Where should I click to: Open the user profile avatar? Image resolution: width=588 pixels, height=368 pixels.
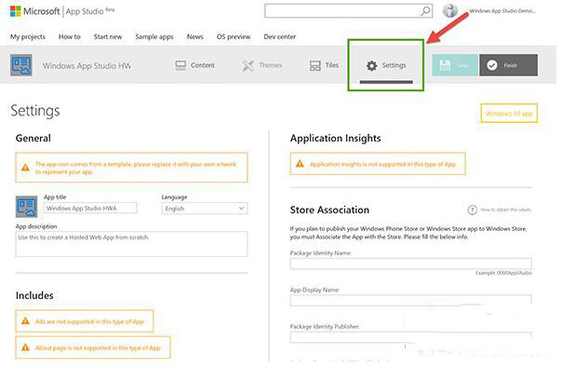point(450,11)
